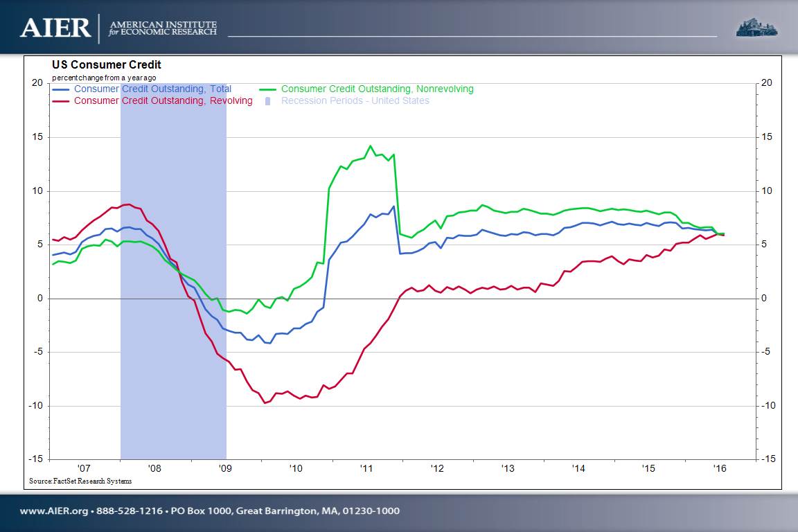This screenshot has width=798, height=532.
Task: Click the building emblem icon at top right
Action: coord(756,27)
